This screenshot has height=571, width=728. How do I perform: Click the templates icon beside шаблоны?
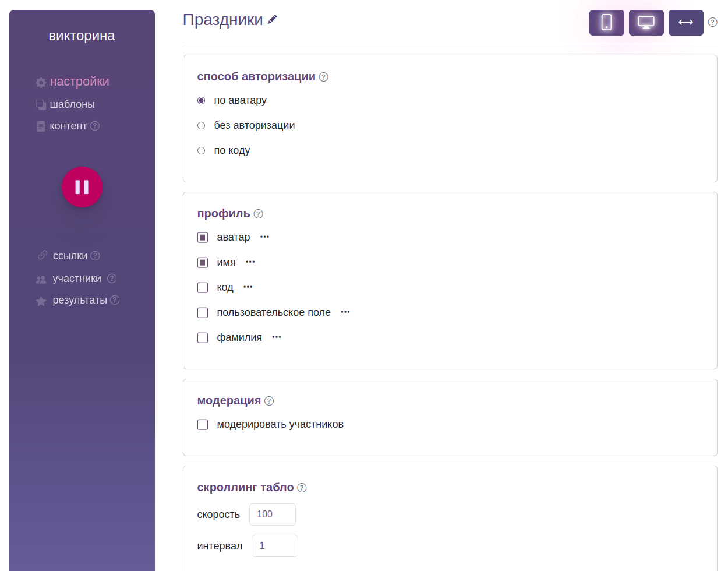(41, 105)
